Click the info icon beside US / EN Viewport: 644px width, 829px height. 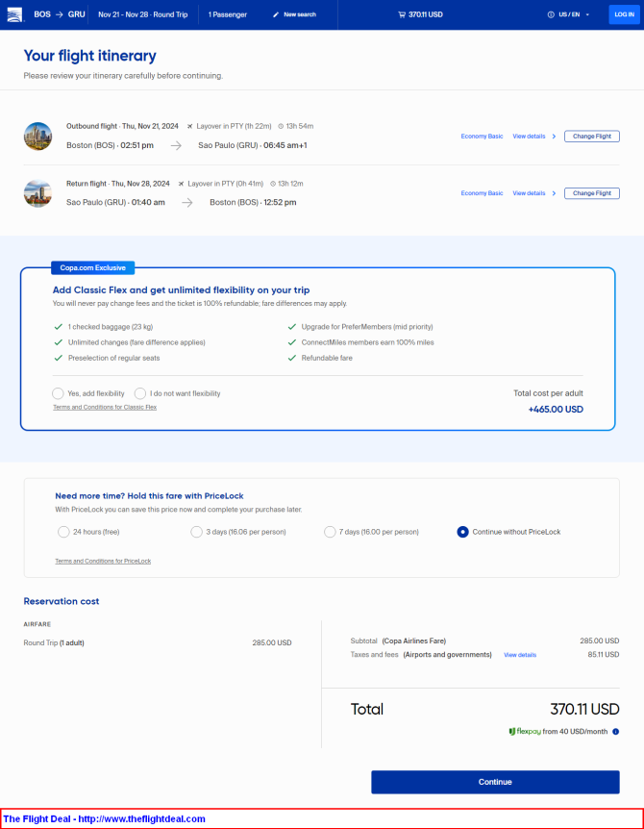tap(551, 14)
